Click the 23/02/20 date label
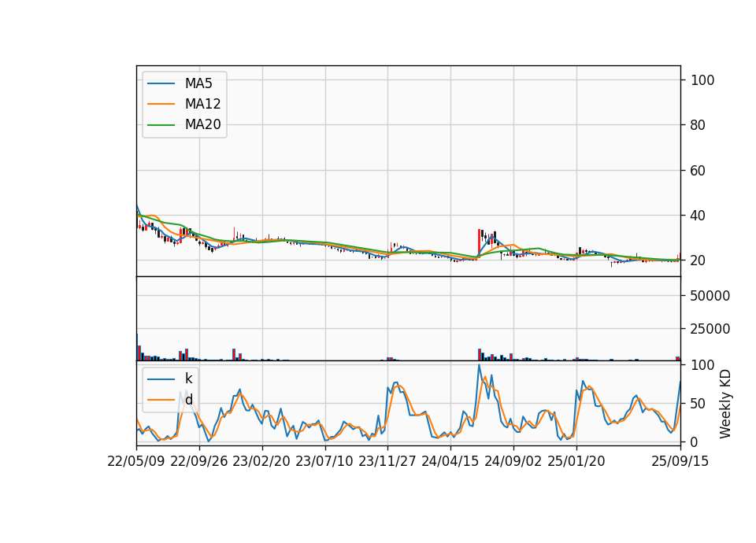 [x=261, y=461]
